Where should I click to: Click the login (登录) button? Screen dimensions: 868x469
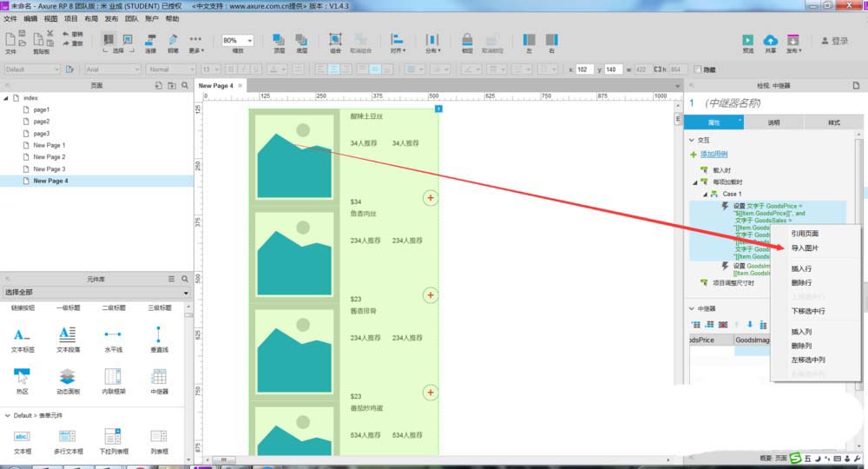(835, 41)
